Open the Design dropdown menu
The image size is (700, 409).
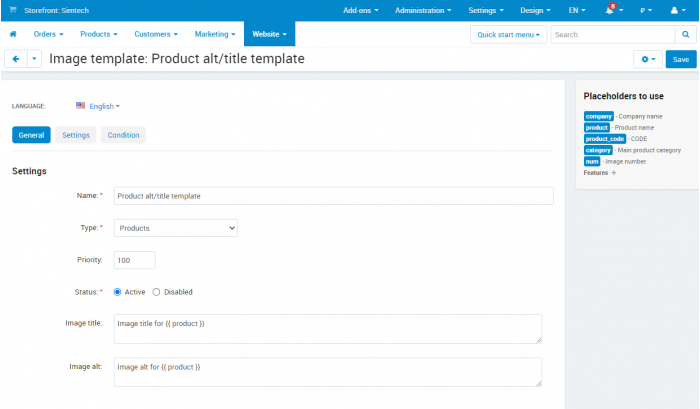tap(535, 10)
